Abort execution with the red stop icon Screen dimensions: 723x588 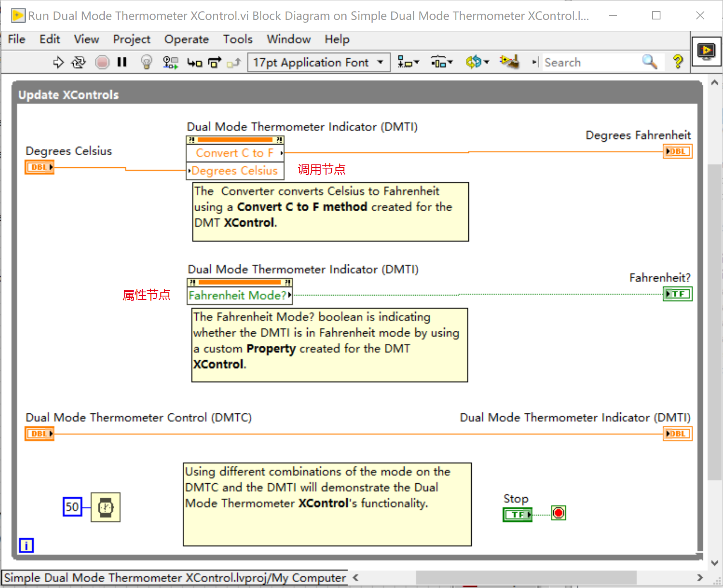point(102,62)
